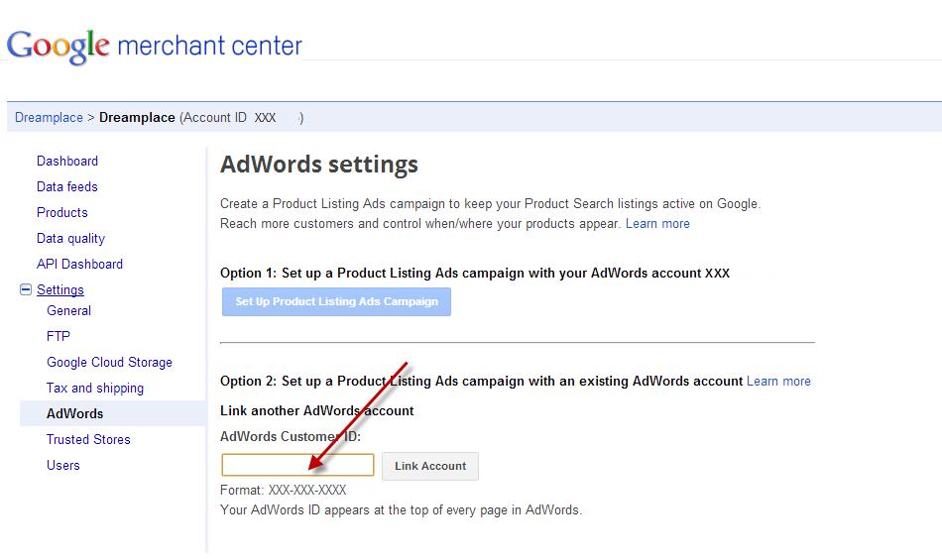Select the AdWords settings item
This screenshot has width=942, height=560.
coord(112,413)
